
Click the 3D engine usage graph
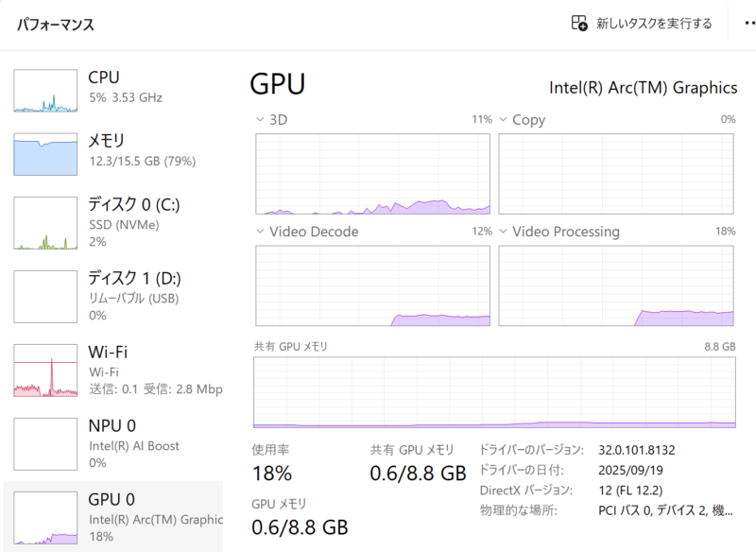tap(373, 174)
